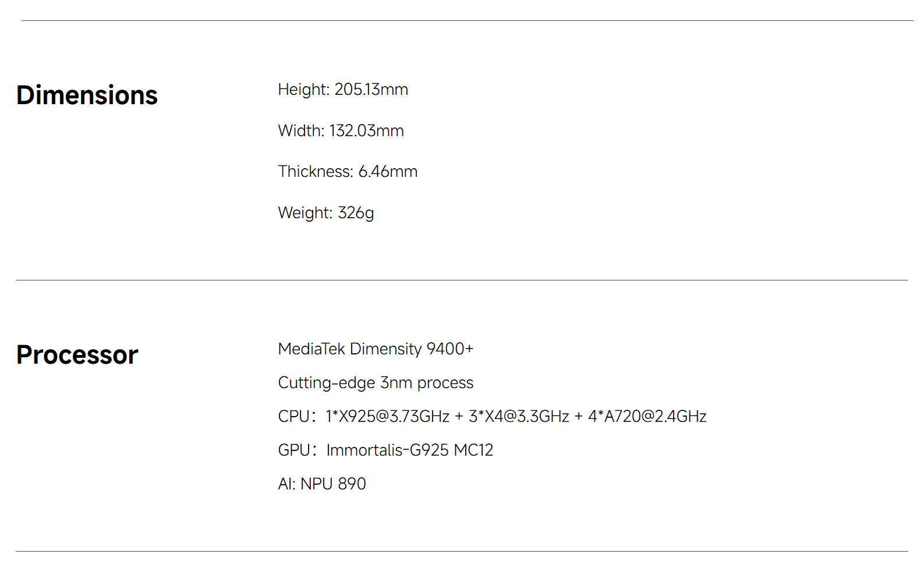Select the 205.13mm height value
This screenshot has height=572, width=924.
[371, 90]
